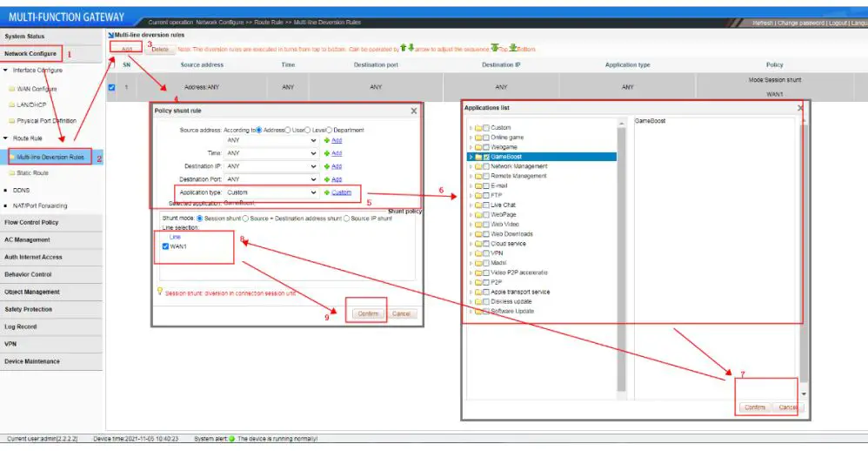The height and width of the screenshot is (451, 868).
Task: Click green plus icon beside Custom link
Action: (x=327, y=192)
